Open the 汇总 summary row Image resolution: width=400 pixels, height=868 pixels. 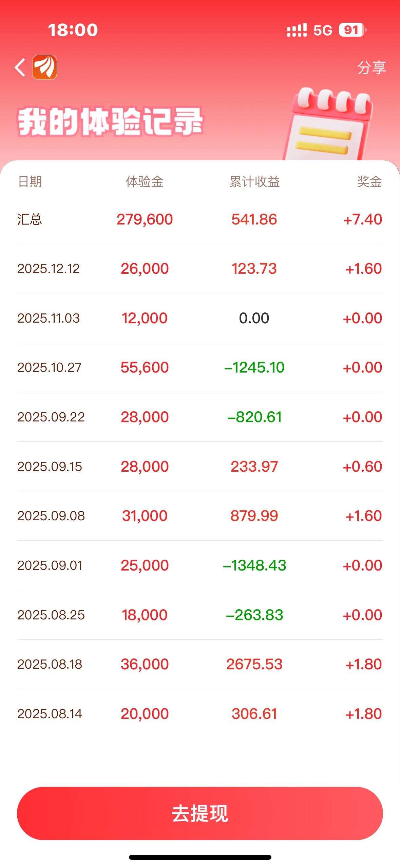pyautogui.click(x=199, y=219)
